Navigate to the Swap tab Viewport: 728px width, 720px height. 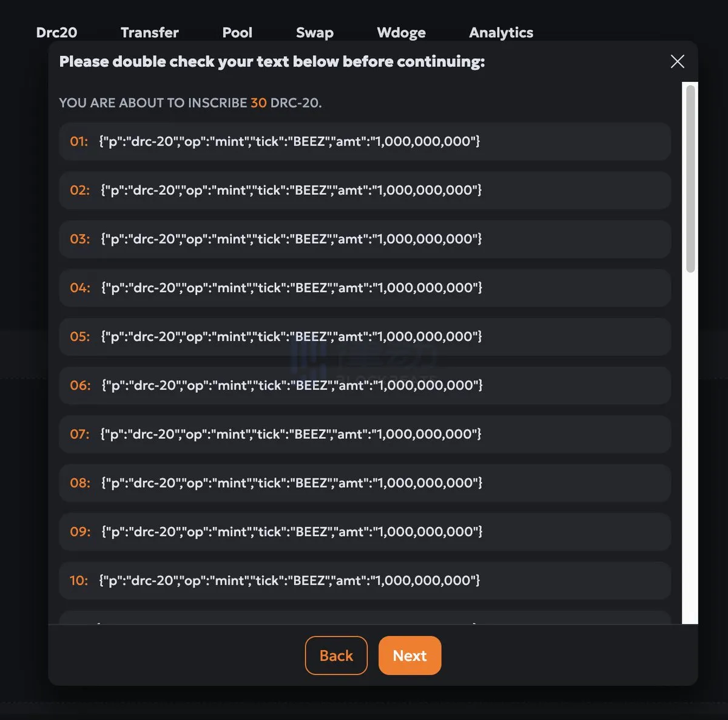314,33
